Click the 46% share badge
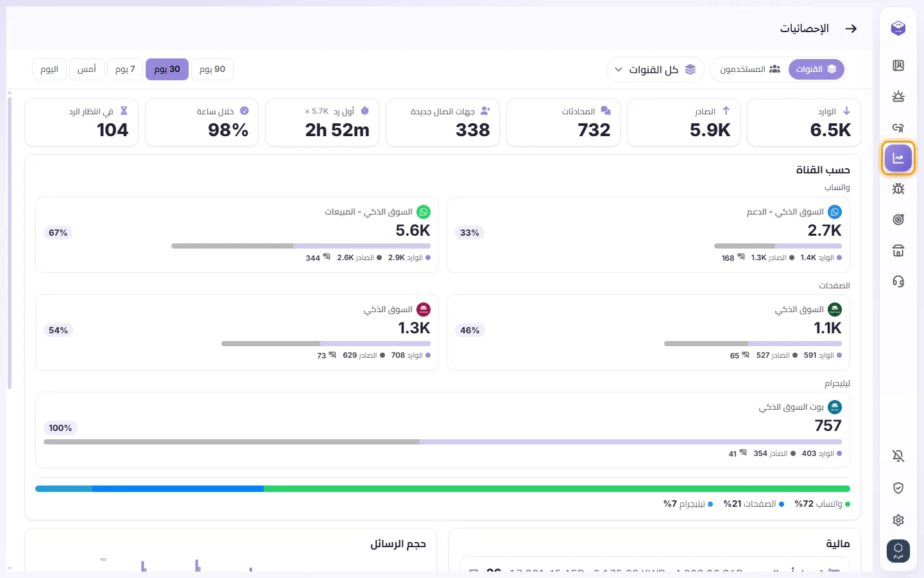Viewport: 924px width, 578px height. point(470,330)
